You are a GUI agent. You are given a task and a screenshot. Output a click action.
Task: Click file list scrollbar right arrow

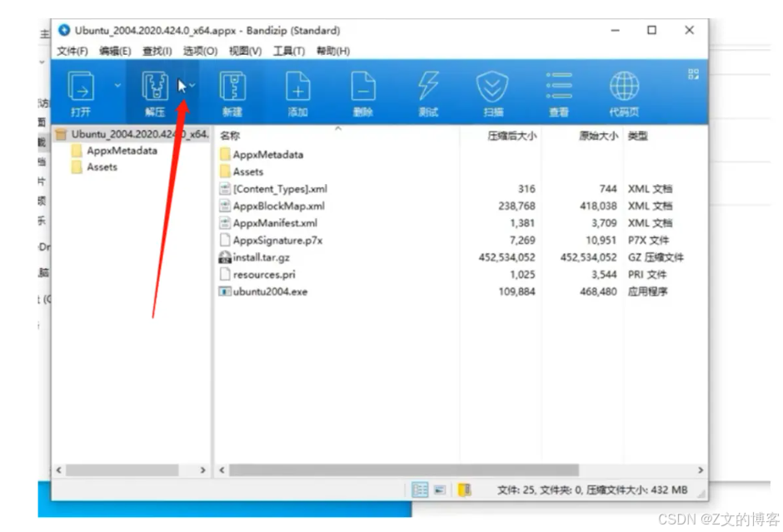(x=701, y=470)
